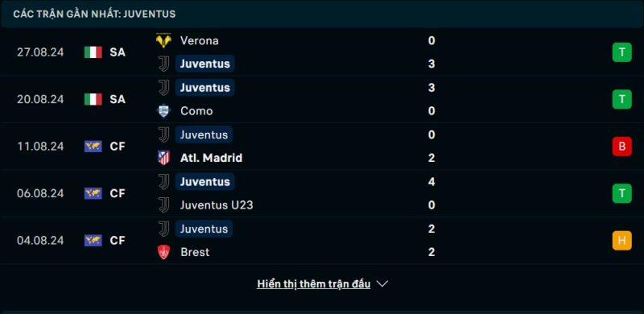Click the green T badge for Juventus U23 match

[621, 193]
